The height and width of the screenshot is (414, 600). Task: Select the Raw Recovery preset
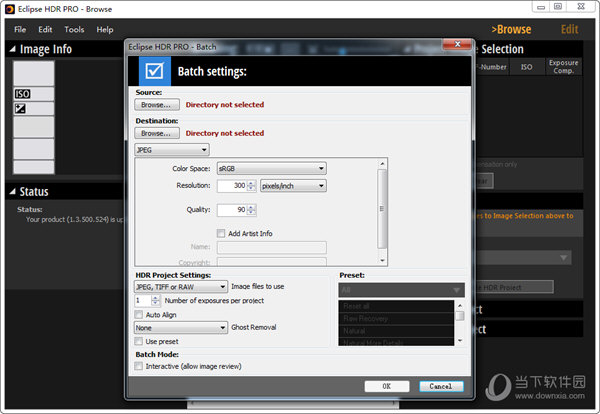(396, 319)
